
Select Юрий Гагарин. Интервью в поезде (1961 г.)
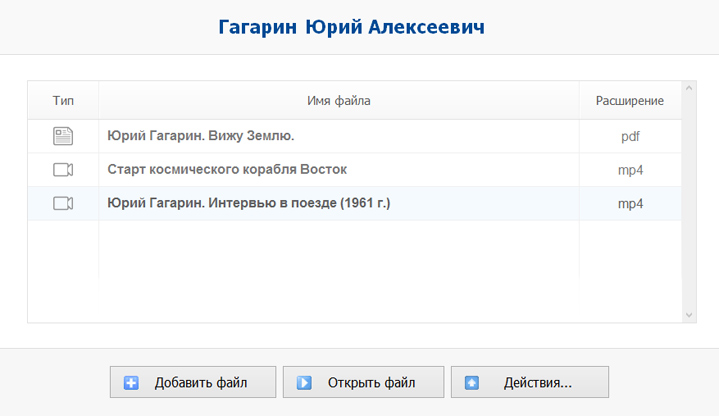(249, 203)
